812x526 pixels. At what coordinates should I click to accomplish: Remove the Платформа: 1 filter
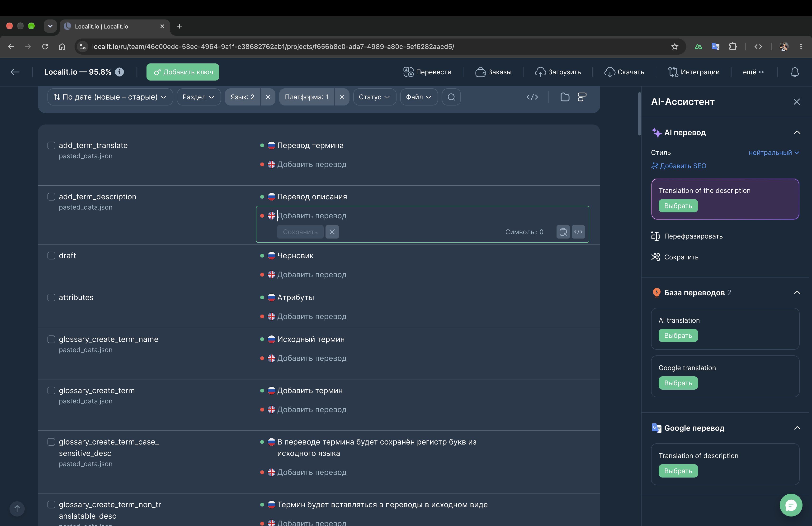342,97
